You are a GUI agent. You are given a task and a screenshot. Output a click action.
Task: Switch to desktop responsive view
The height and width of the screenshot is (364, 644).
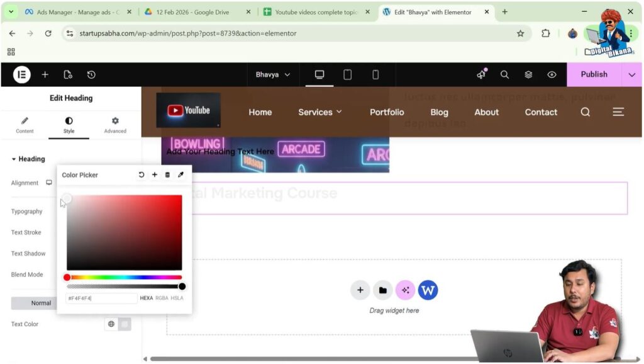coord(319,74)
